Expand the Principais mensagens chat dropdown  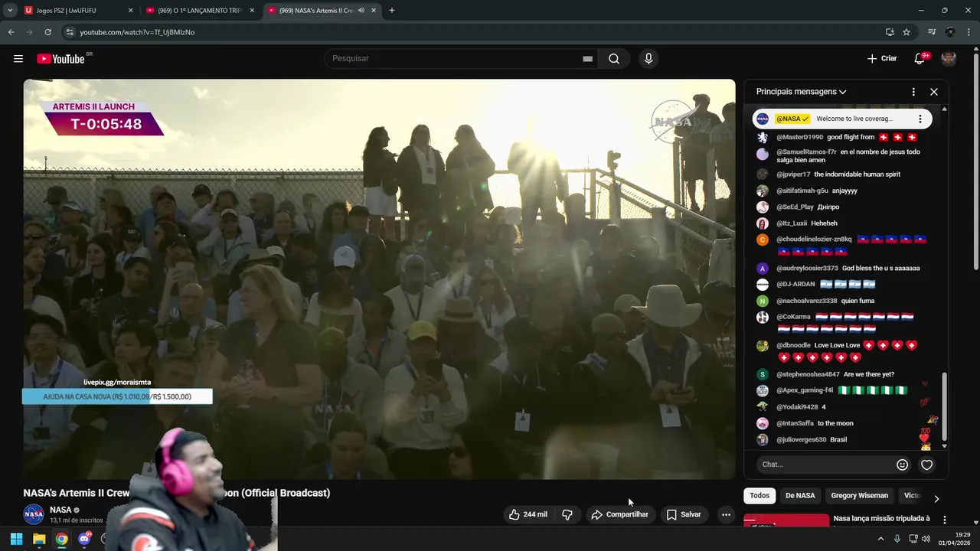[801, 92]
